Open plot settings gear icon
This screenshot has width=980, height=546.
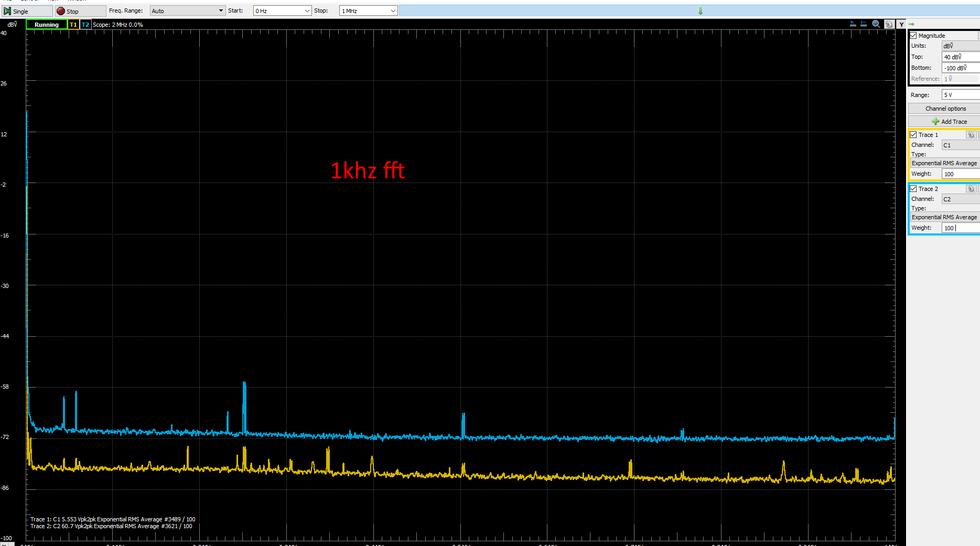click(x=889, y=24)
